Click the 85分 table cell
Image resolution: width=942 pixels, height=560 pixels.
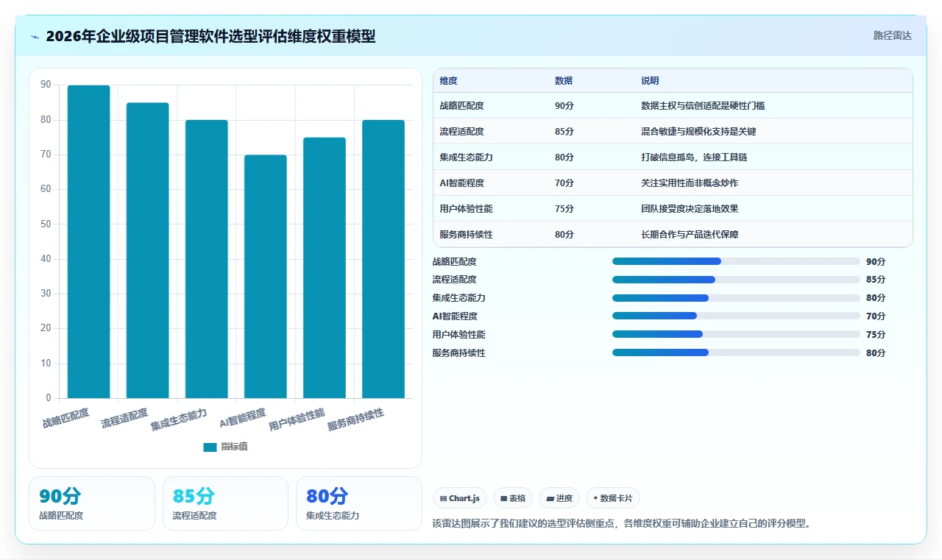tap(564, 132)
